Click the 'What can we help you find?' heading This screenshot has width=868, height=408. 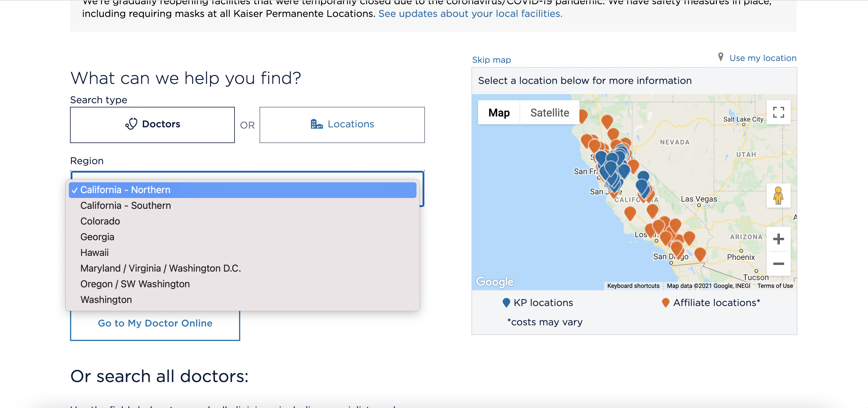pos(186,78)
